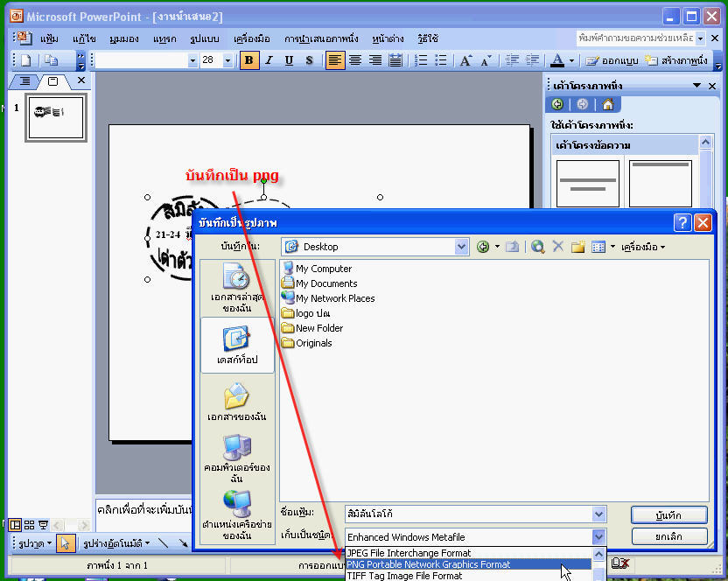728x581 pixels.
Task: Apply the font color (A button)
Action: [557, 60]
